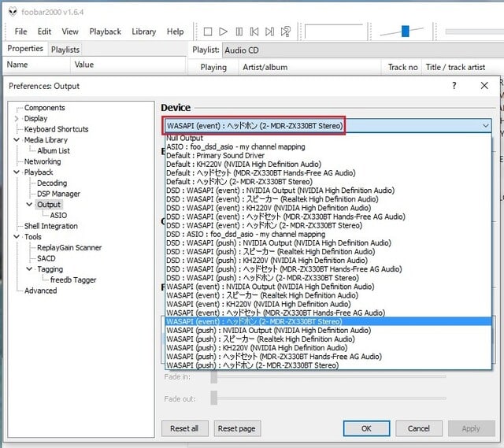Screen dimensions: 504x448
Task: Choose WASAPI (push) : NVIDIA Output option
Action: pyautogui.click(x=328, y=331)
